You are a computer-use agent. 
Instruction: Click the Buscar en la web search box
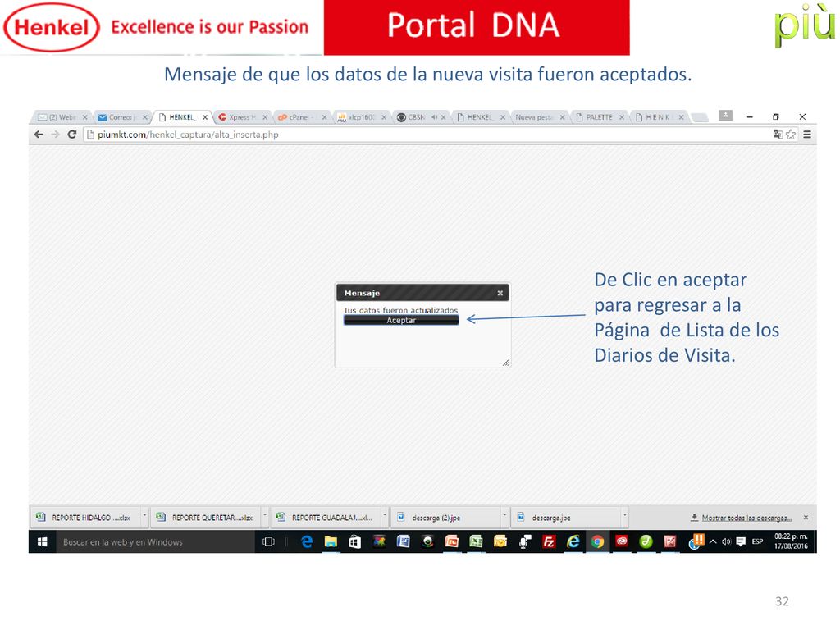coord(155,542)
